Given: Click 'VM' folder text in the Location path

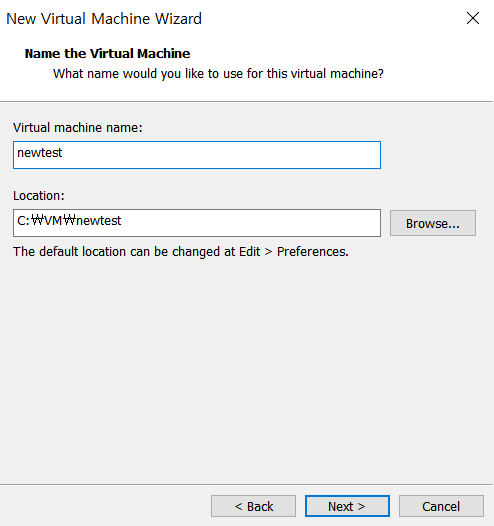Looking at the screenshot, I should 53,221.
